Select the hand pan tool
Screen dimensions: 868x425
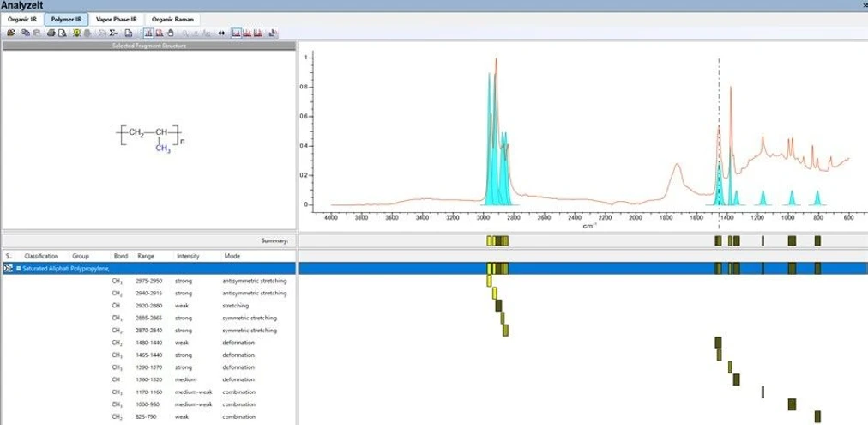[x=171, y=33]
